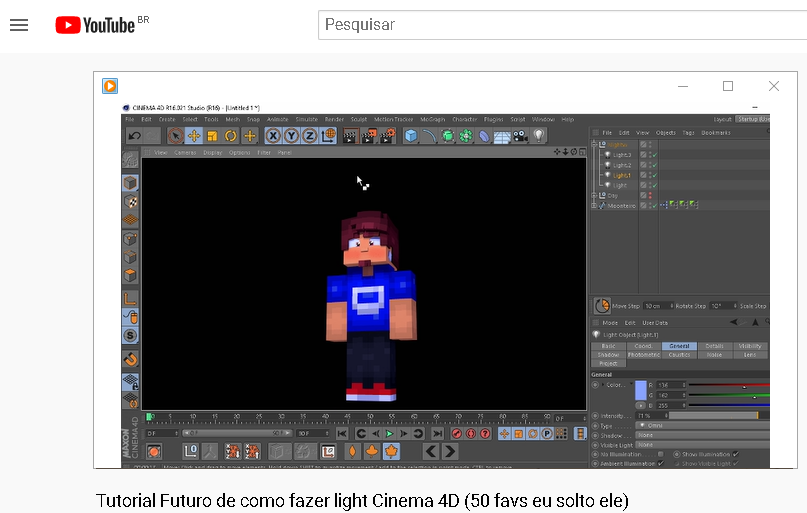This screenshot has width=807, height=513.
Task: Adjust the green G color slider
Action: [729, 395]
